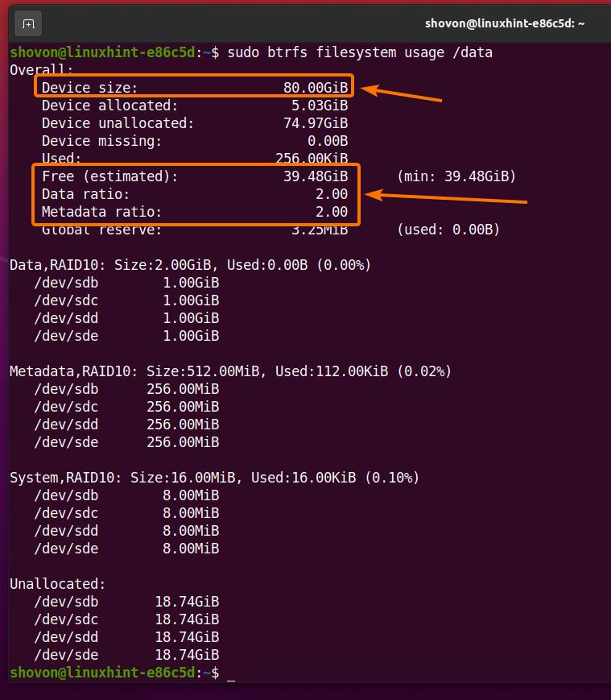Click the btrfs filesystem usage command text
Image resolution: width=611 pixels, height=700 pixels.
click(x=360, y=52)
